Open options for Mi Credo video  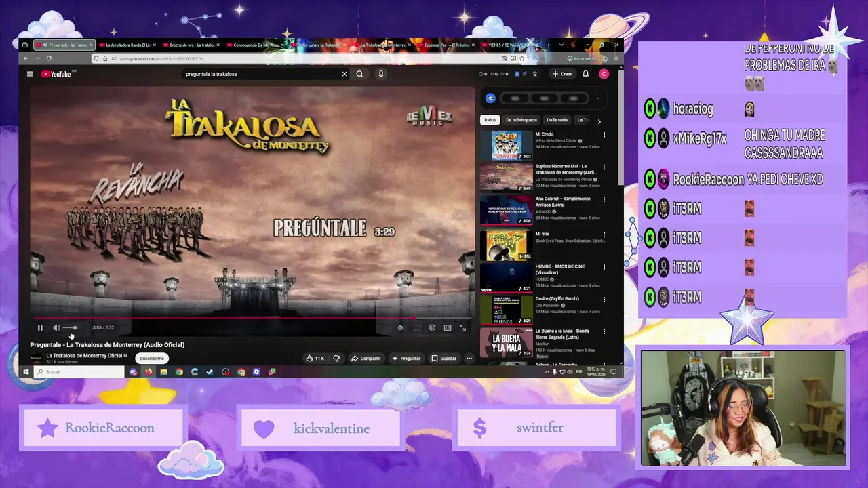604,134
